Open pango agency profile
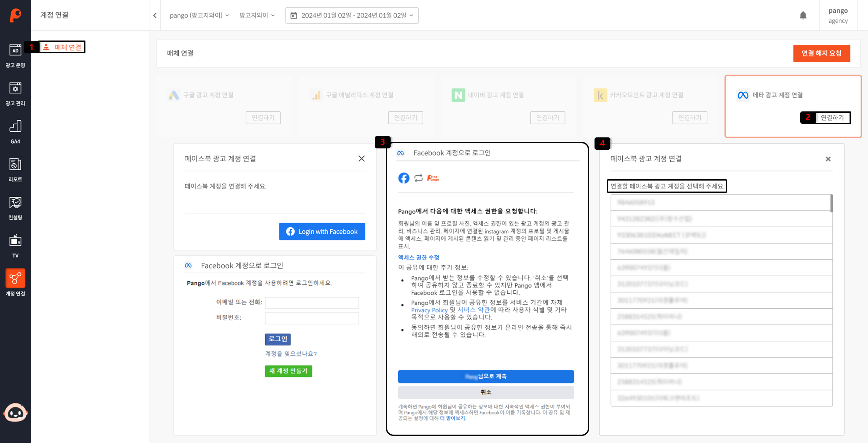868x443 pixels. (x=838, y=15)
